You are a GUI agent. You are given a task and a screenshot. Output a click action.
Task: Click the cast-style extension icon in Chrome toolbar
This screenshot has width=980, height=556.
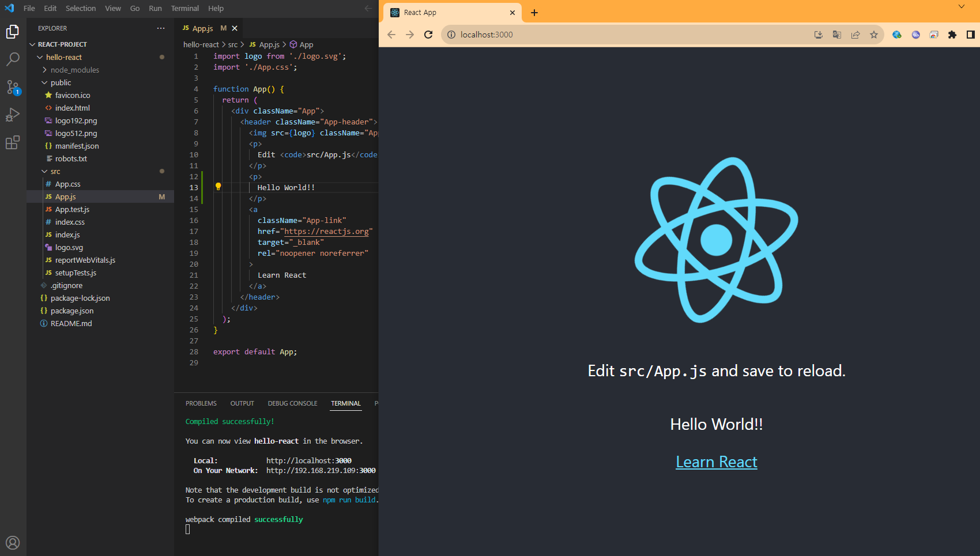tap(934, 35)
